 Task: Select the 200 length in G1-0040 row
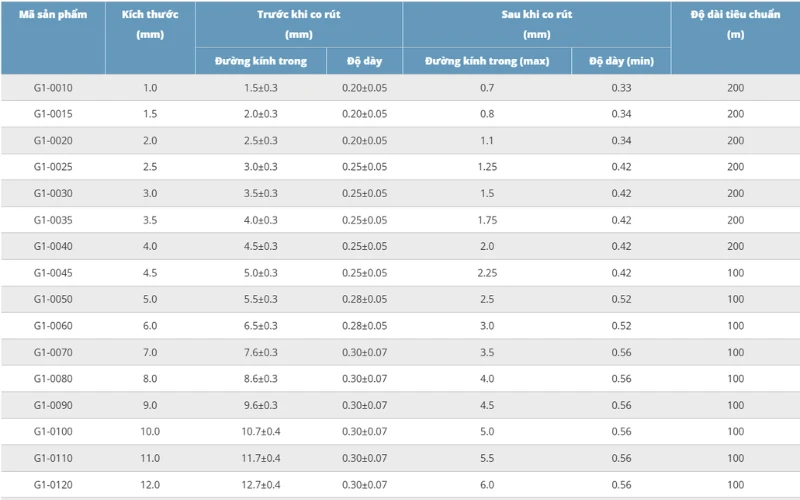pos(735,246)
